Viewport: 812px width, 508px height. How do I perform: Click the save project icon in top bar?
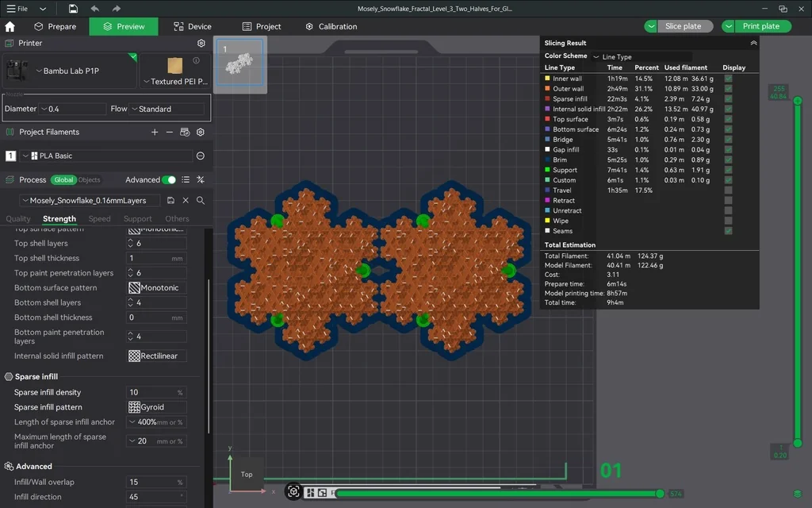[x=73, y=9]
